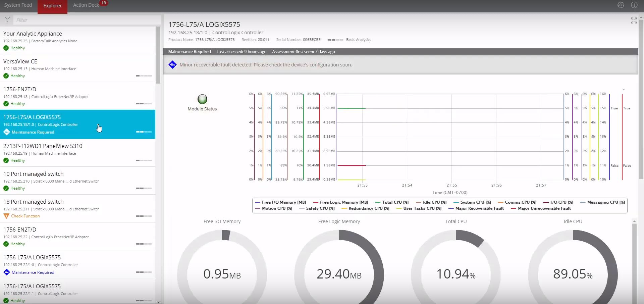
Task: Click VersaView-CE healthy checkmark icon
Action: (6, 76)
